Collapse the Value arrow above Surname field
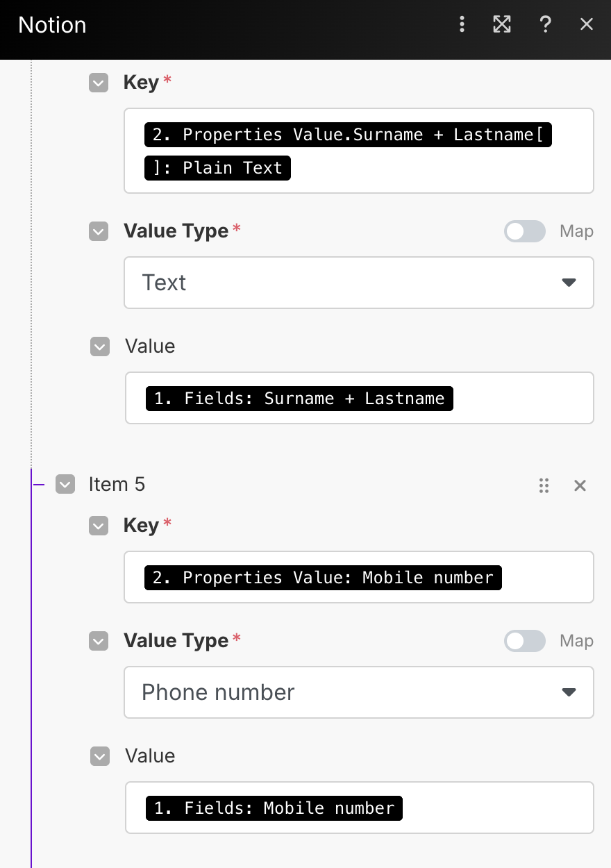Image resolution: width=611 pixels, height=868 pixels. click(x=100, y=347)
